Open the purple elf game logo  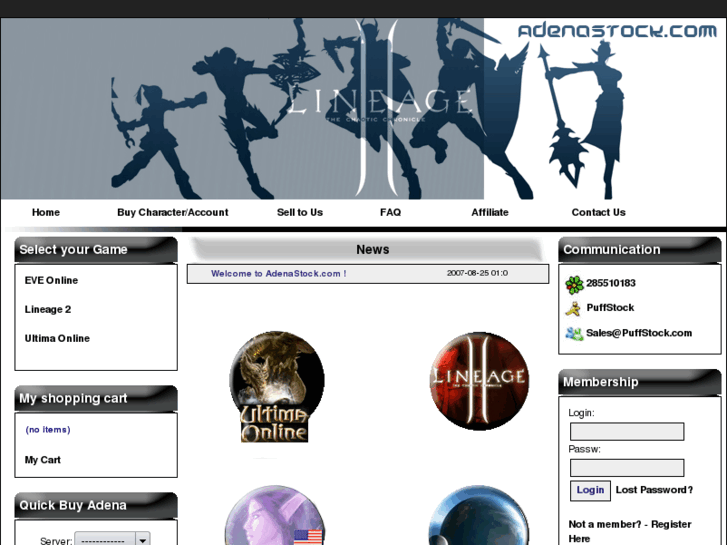275,515
